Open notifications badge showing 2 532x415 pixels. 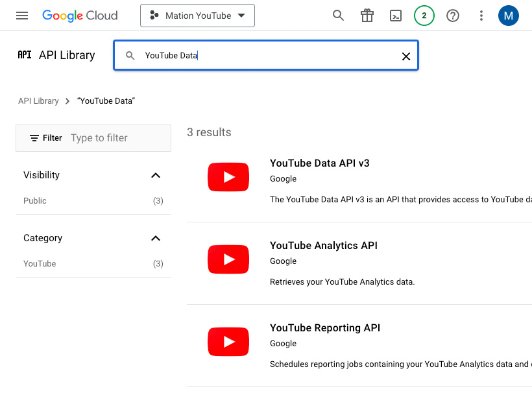(x=424, y=16)
